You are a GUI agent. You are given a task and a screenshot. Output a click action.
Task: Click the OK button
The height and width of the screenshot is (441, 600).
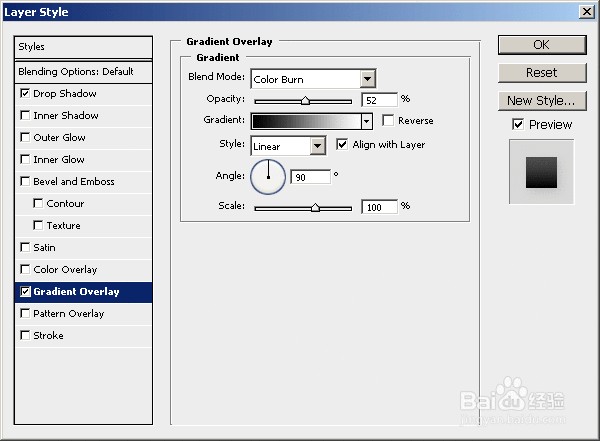pos(542,45)
